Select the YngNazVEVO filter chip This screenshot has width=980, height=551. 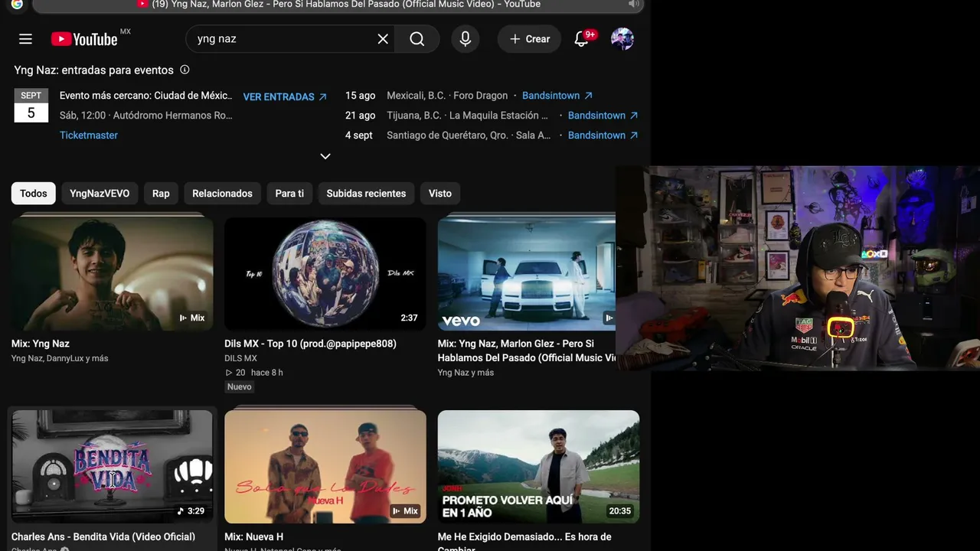[100, 194]
